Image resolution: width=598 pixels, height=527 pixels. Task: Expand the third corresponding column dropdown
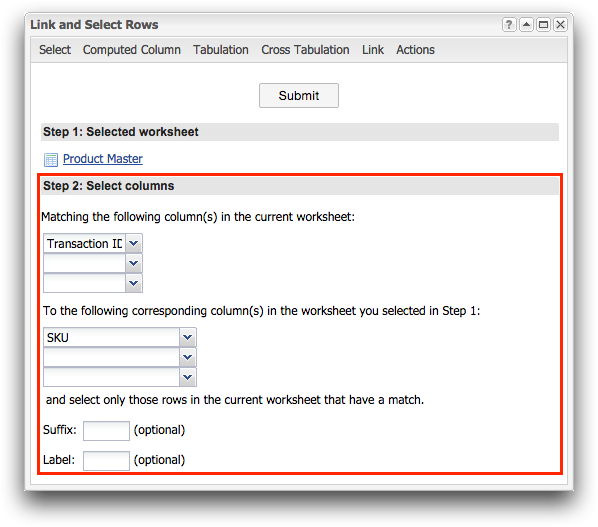pos(187,377)
